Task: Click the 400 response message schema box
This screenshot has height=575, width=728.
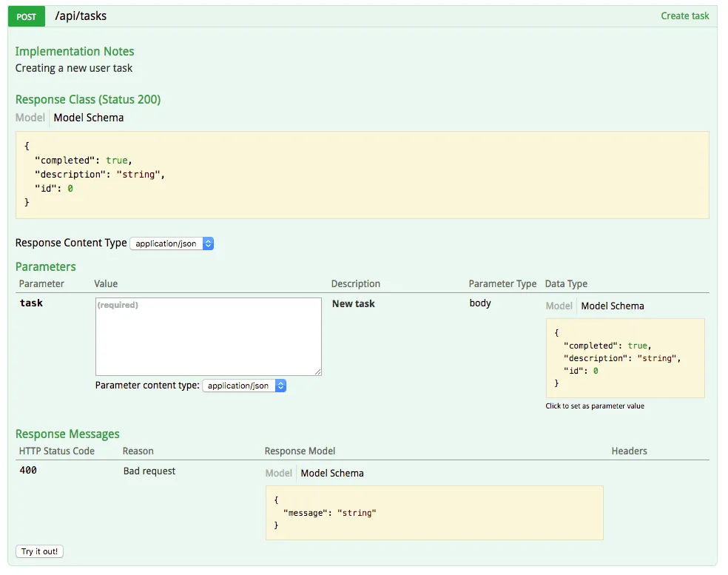Action: point(434,512)
